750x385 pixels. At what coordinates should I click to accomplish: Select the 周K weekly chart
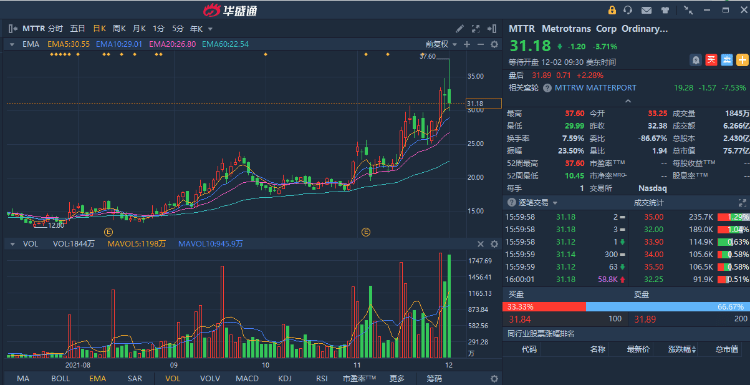pos(119,29)
